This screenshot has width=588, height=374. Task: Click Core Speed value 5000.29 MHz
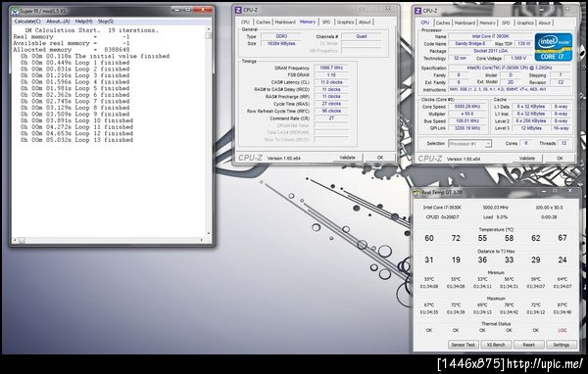coord(467,107)
